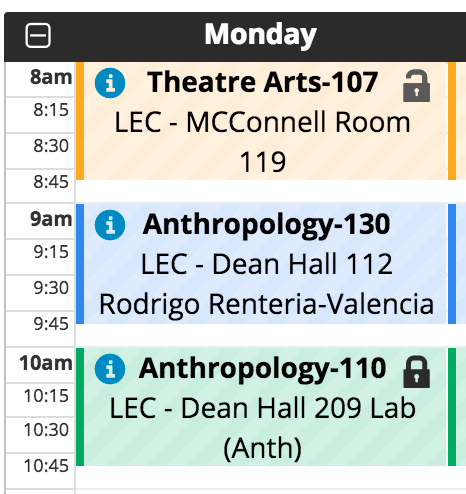Click LEC - MCConnell Room 119 location text

pos(263,142)
